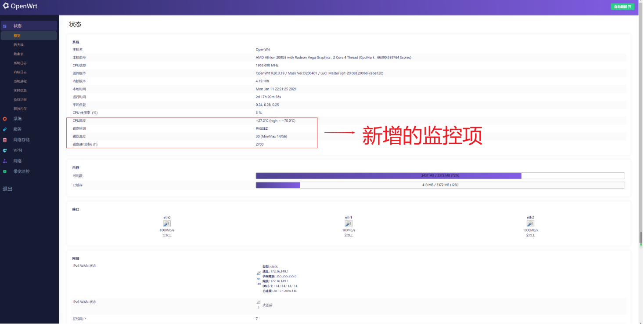644x324 pixels.
Task: Click the IPv6 WAN unconnected interface icon
Action: click(x=259, y=302)
